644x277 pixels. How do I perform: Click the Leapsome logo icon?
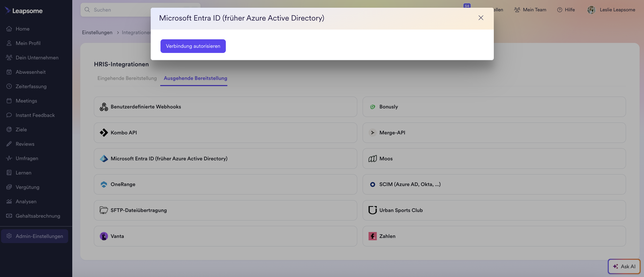(x=7, y=10)
